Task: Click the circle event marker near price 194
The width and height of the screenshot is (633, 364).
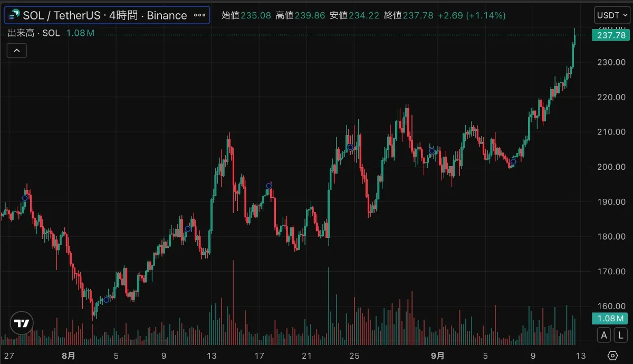Action: tap(269, 186)
